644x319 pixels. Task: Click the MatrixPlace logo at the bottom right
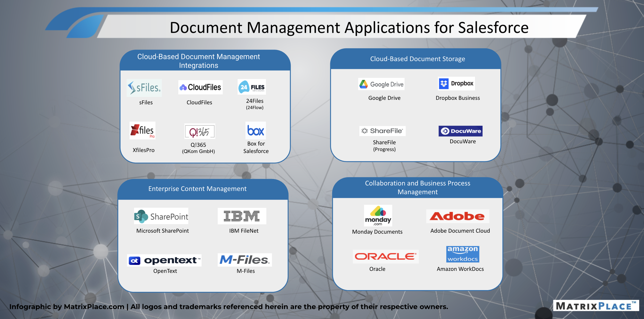pos(596,306)
